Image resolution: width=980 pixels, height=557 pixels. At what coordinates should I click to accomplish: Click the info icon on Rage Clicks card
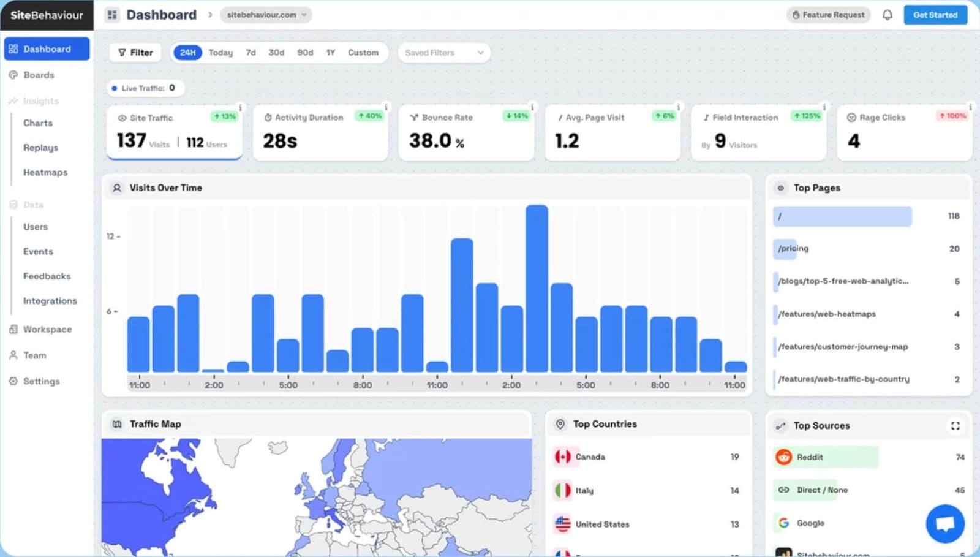pos(970,107)
